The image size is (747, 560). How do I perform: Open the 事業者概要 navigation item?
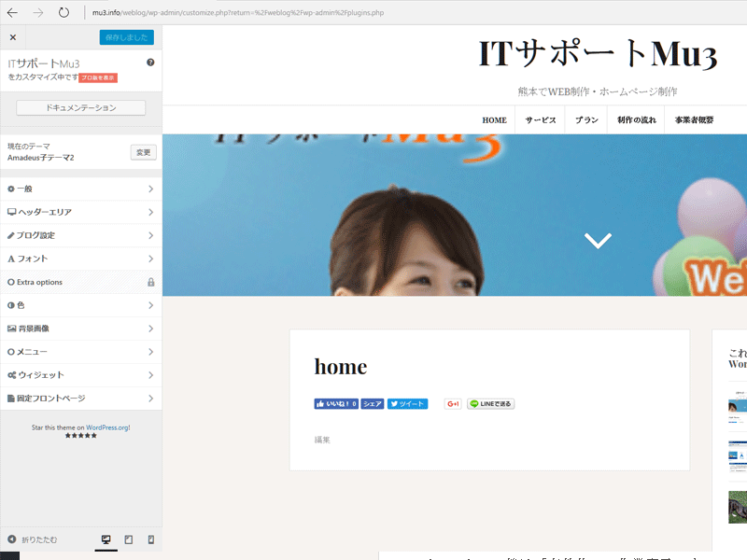click(x=694, y=120)
